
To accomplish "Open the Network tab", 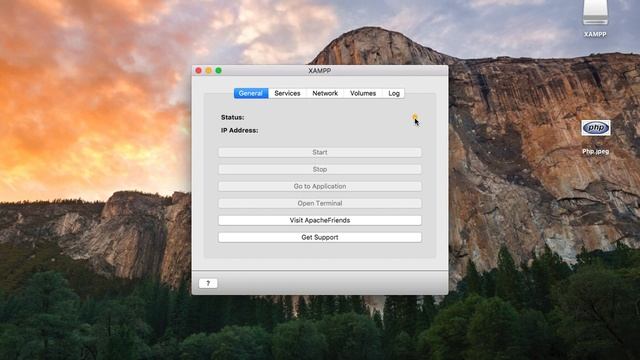I will pyautogui.click(x=325, y=93).
